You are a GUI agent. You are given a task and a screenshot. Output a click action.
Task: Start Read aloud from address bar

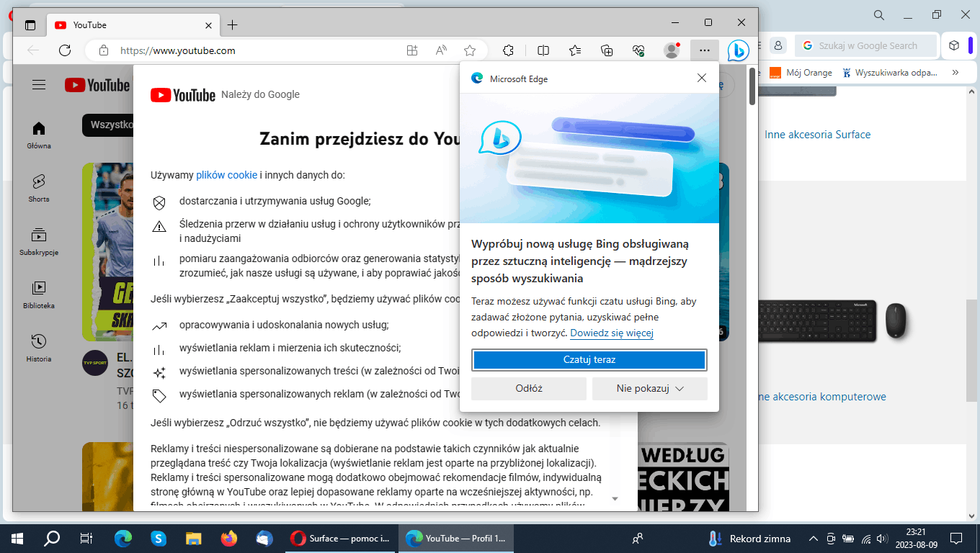(x=441, y=50)
